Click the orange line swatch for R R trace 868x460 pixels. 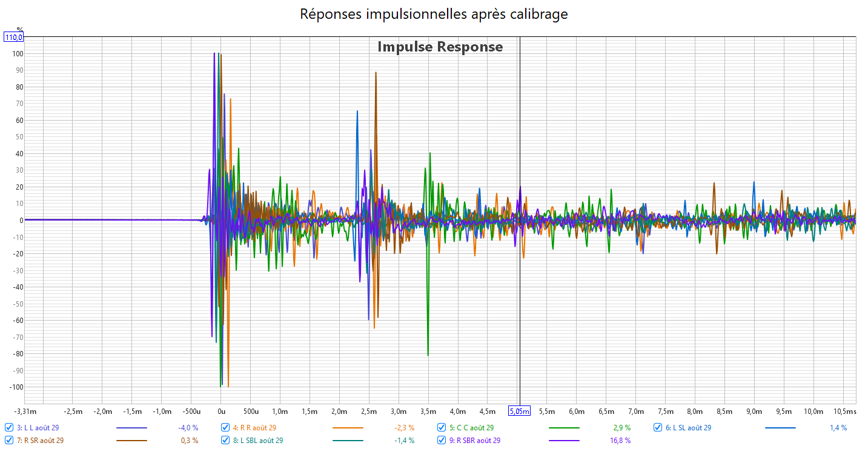click(348, 428)
